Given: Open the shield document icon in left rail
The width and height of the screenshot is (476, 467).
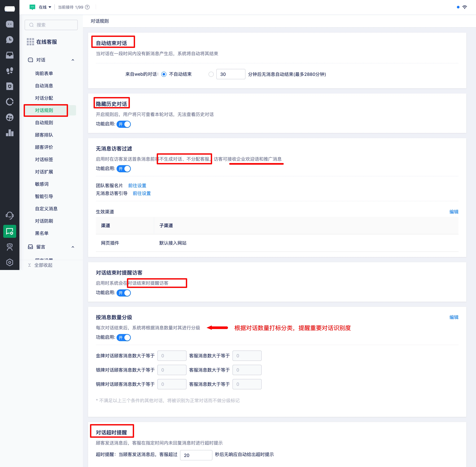Looking at the screenshot, I should point(10,86).
